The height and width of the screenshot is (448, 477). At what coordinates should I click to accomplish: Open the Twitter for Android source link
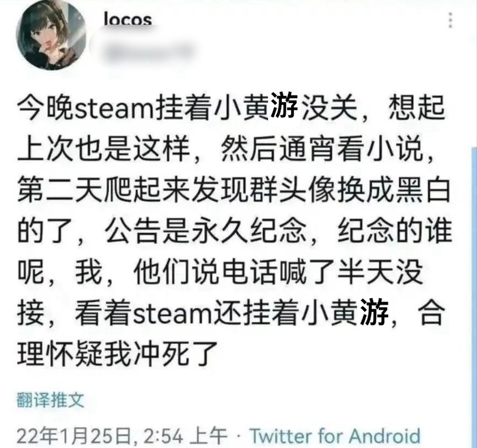pyautogui.click(x=335, y=435)
